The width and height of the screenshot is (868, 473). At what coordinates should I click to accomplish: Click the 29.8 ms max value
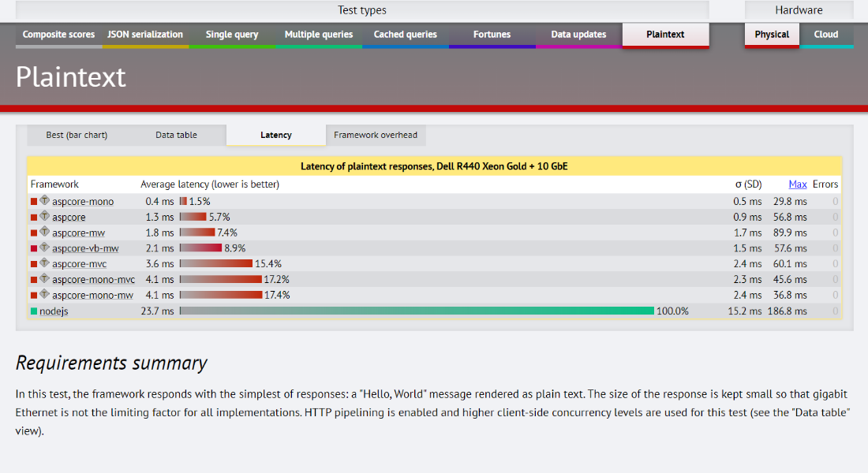[790, 202]
